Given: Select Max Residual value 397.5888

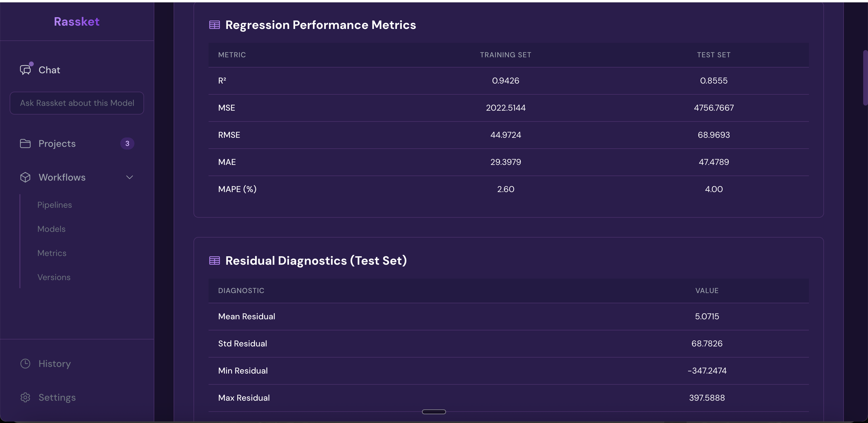Looking at the screenshot, I should pyautogui.click(x=706, y=397).
